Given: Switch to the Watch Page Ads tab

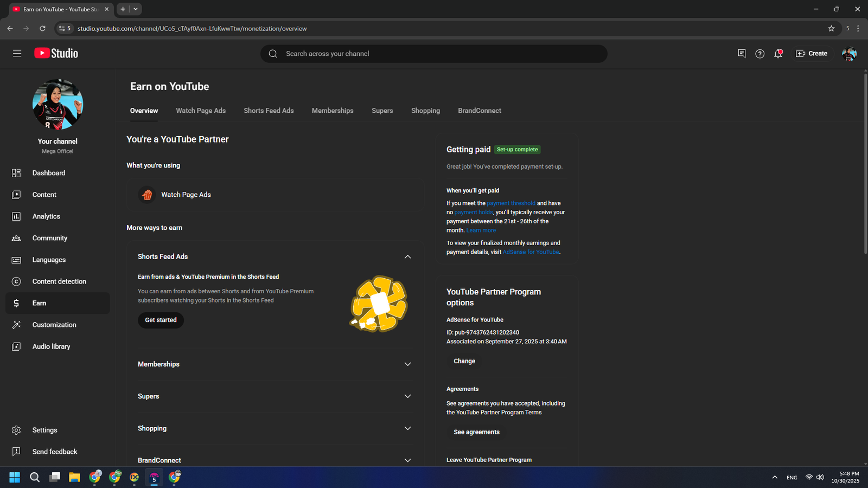Looking at the screenshot, I should tap(201, 111).
